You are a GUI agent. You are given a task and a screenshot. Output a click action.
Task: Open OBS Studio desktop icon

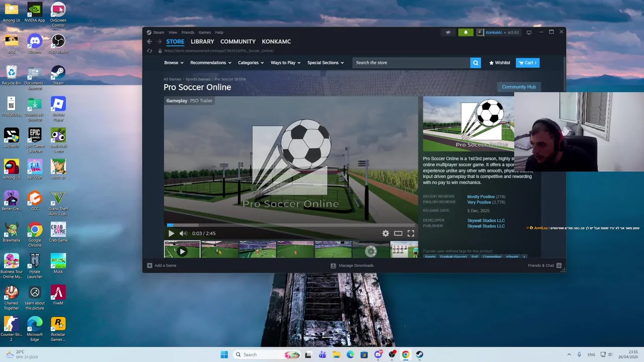pos(58,43)
